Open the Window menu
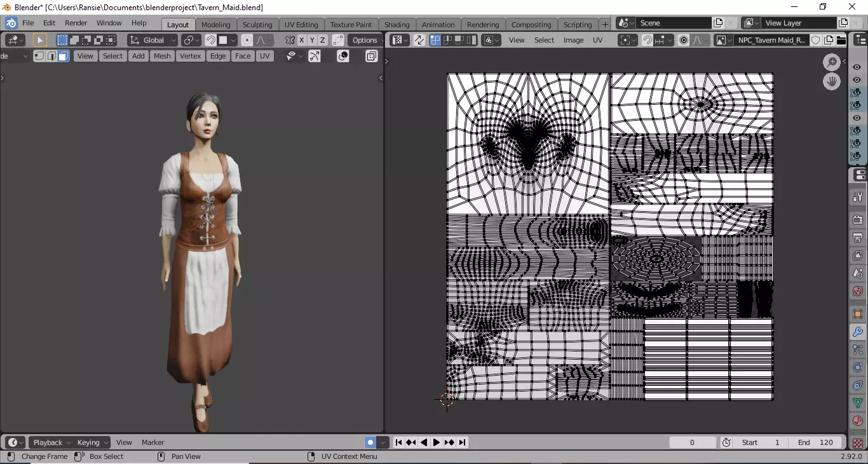The image size is (868, 464). [109, 23]
